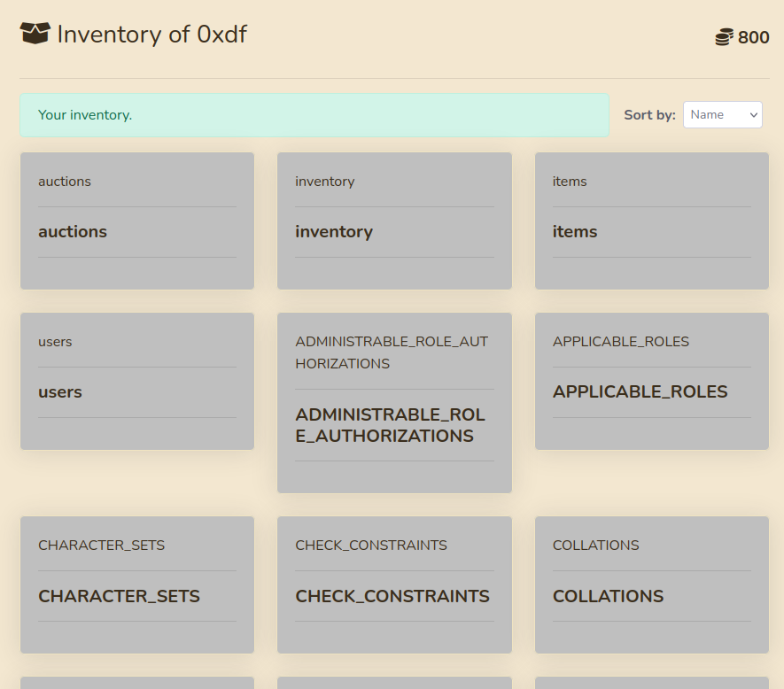Viewport: 784px width, 689px height.
Task: Click the bold users title
Action: [60, 392]
